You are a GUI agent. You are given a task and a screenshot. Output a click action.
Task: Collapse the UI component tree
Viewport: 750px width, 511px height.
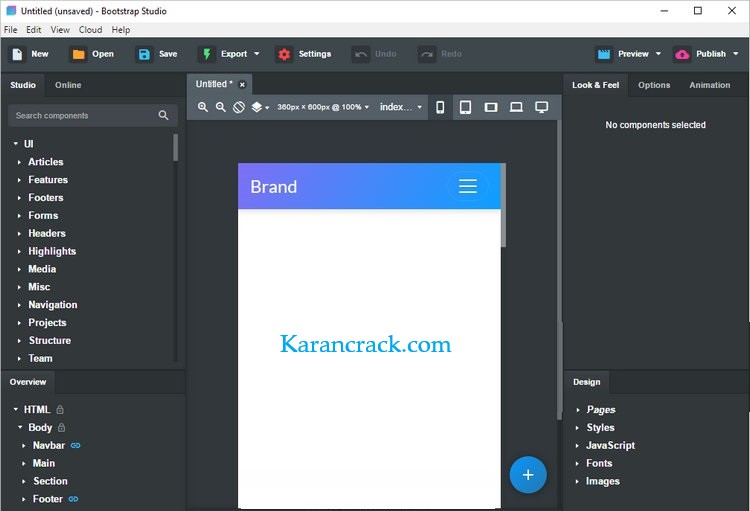point(16,144)
